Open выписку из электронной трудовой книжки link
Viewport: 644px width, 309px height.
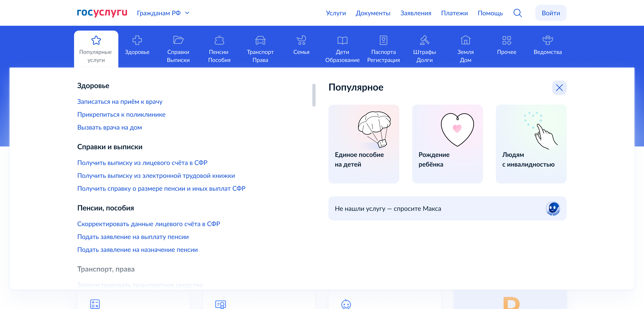tap(156, 176)
